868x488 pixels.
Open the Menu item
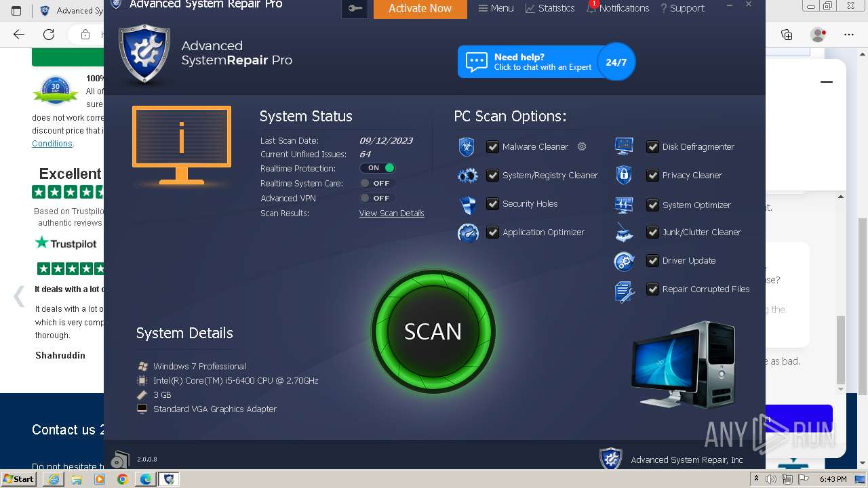click(x=496, y=8)
